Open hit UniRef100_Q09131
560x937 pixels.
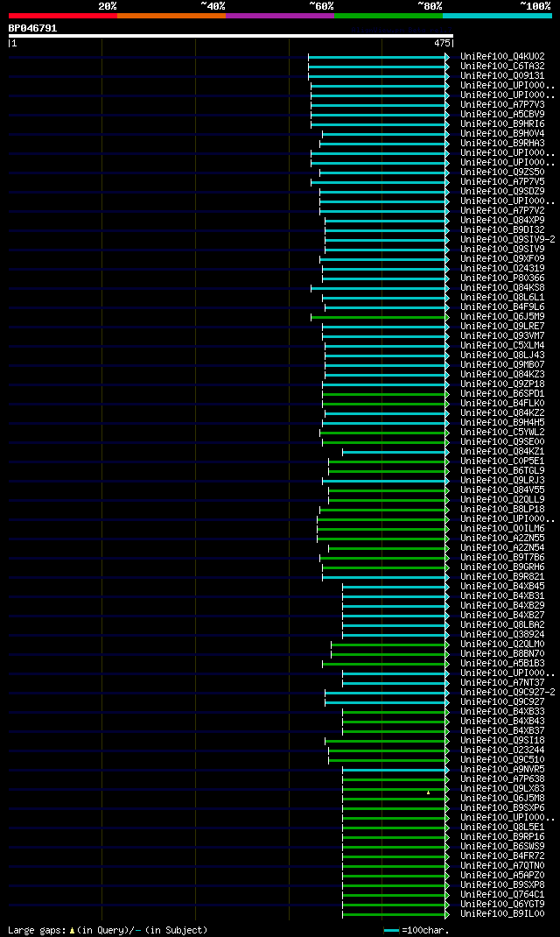[502, 76]
